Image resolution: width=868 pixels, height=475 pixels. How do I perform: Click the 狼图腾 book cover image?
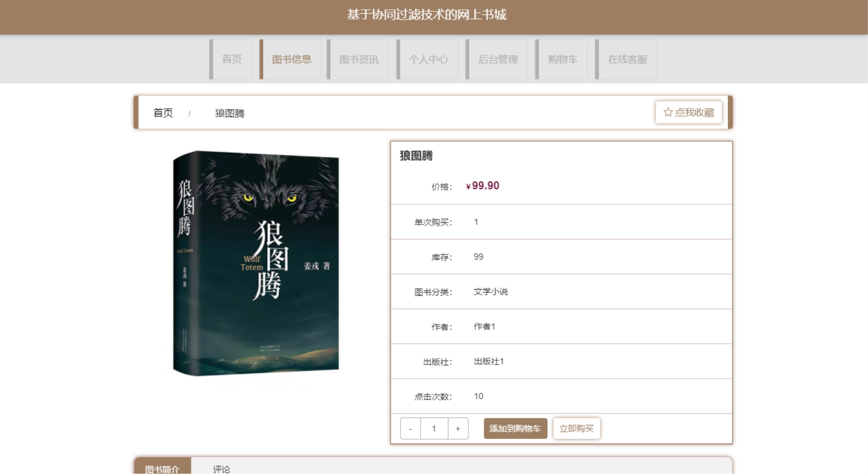[x=256, y=263]
